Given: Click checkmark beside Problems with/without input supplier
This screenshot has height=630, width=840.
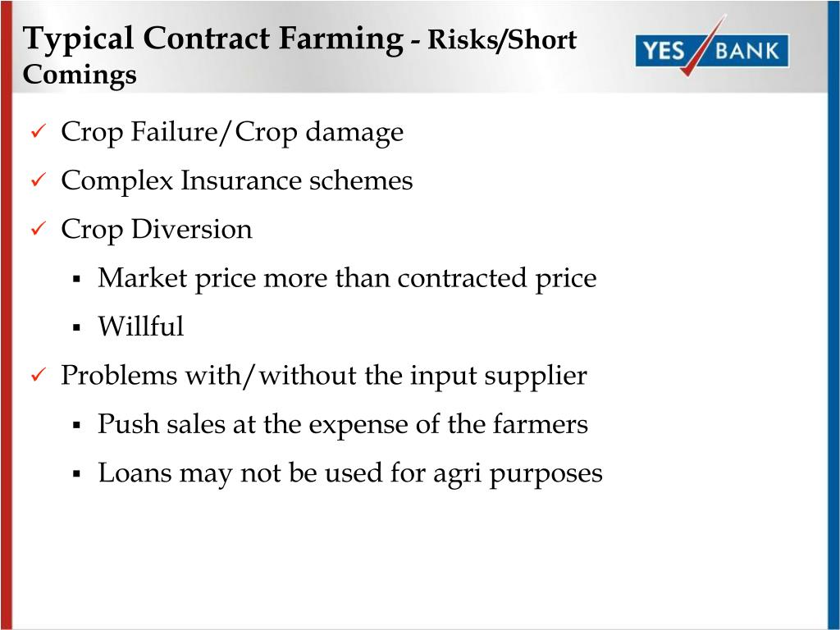Looking at the screenshot, I should [39, 374].
